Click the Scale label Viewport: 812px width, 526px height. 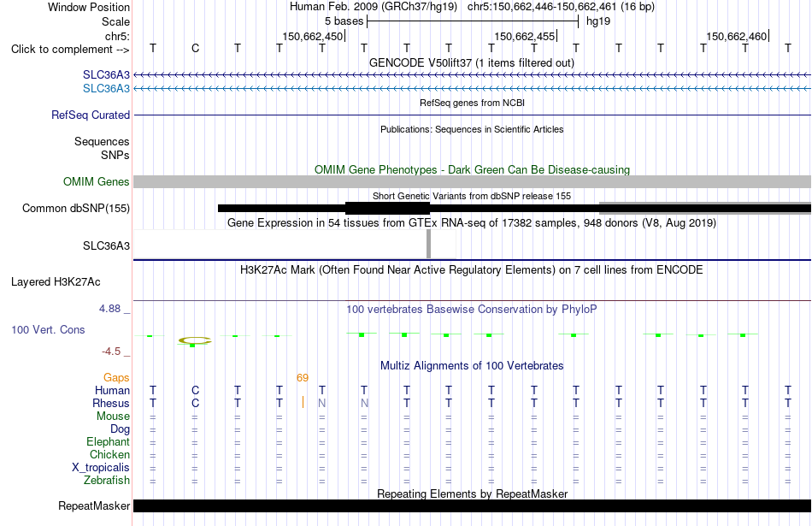(115, 21)
